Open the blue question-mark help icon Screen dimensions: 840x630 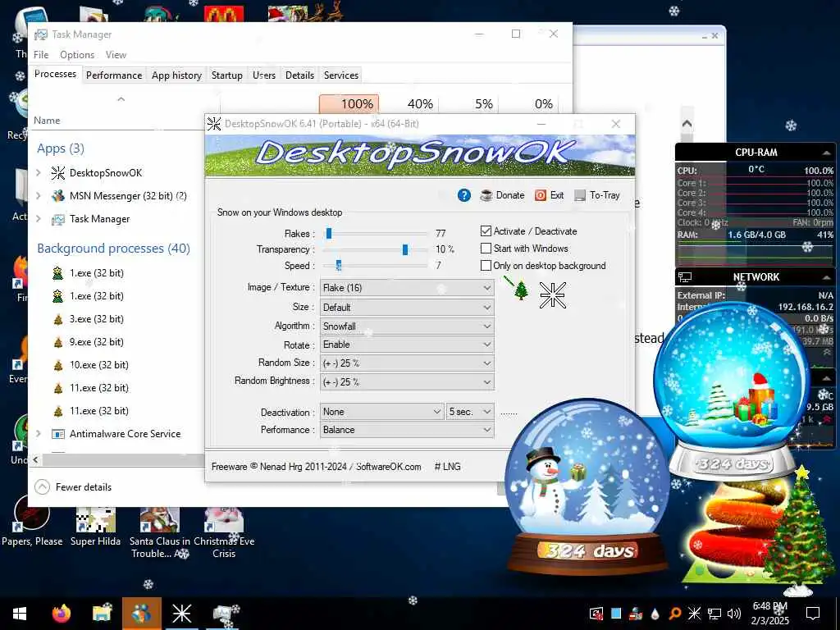tap(464, 195)
